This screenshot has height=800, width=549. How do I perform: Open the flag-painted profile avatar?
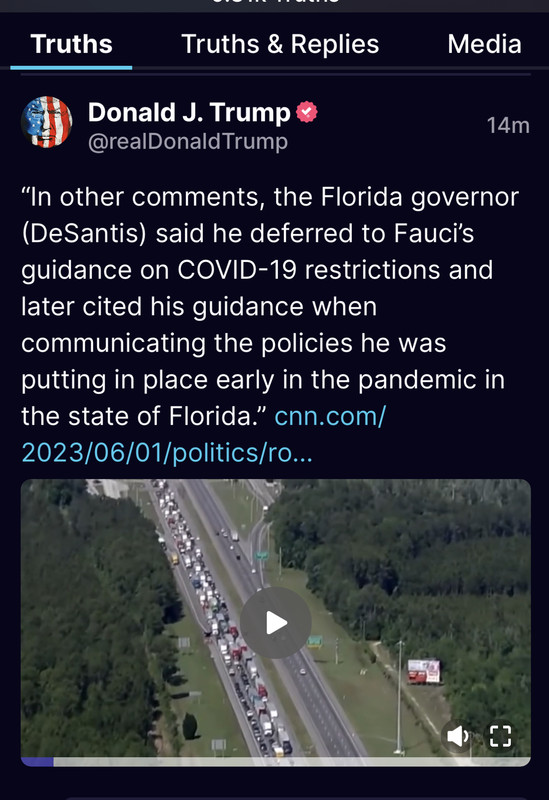tap(46, 121)
